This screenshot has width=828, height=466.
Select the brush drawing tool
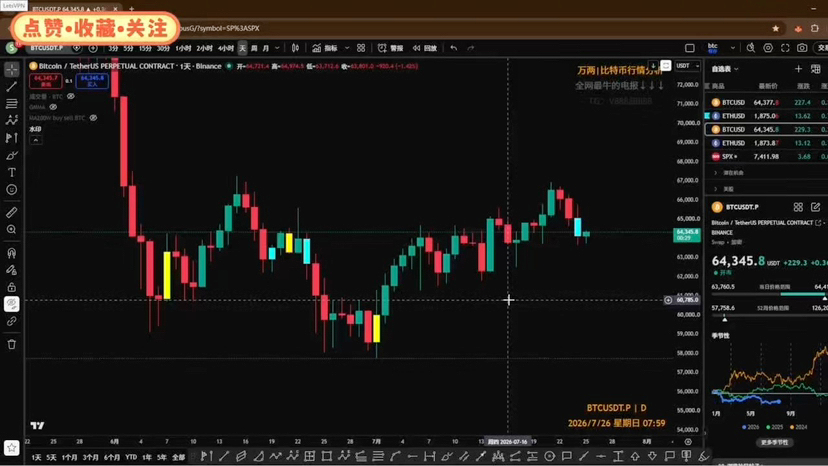pyautogui.click(x=12, y=155)
